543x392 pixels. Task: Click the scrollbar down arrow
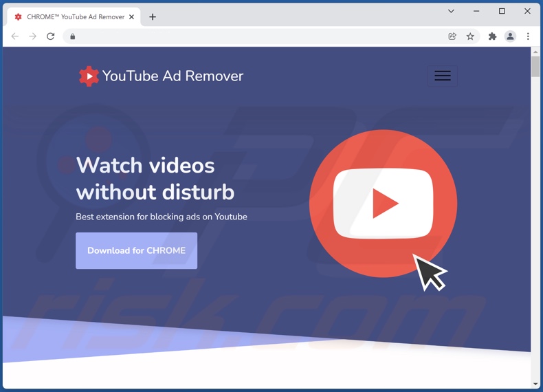[535, 384]
